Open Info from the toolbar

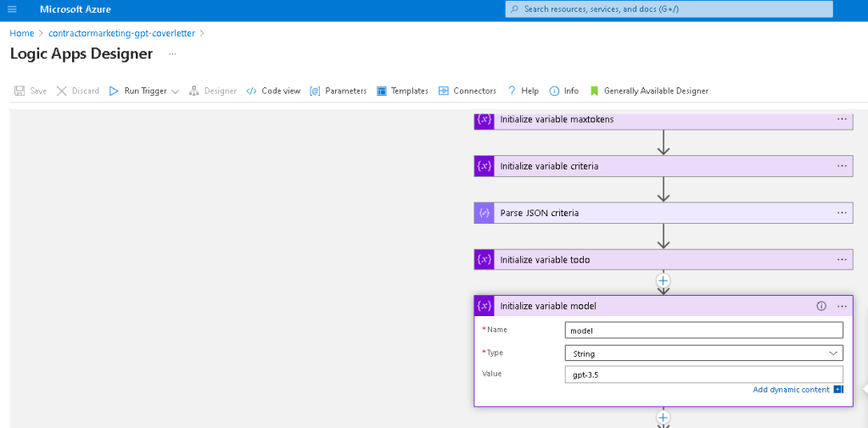[x=564, y=91]
